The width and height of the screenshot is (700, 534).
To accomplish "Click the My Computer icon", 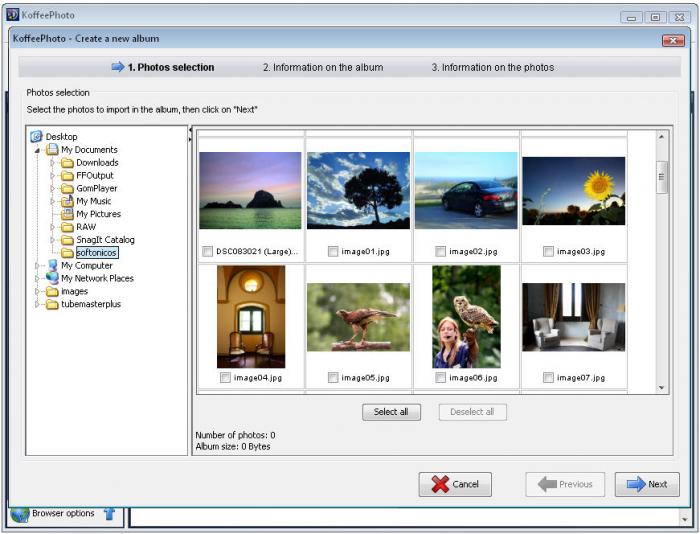I will [53, 265].
